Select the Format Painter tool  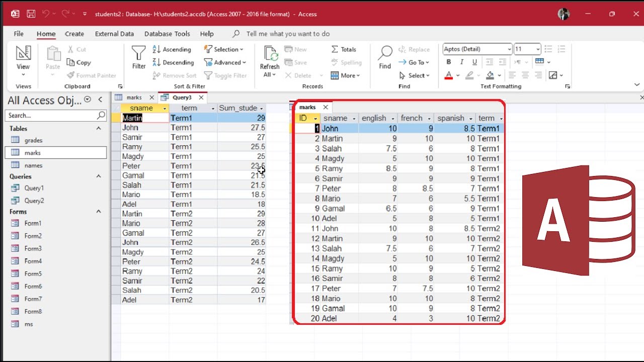click(91, 75)
